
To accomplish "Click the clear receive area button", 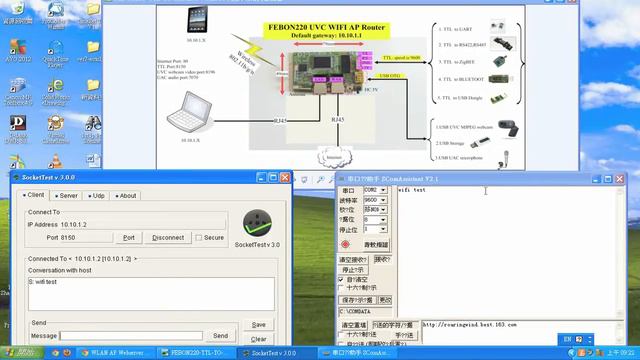I will tap(353, 260).
